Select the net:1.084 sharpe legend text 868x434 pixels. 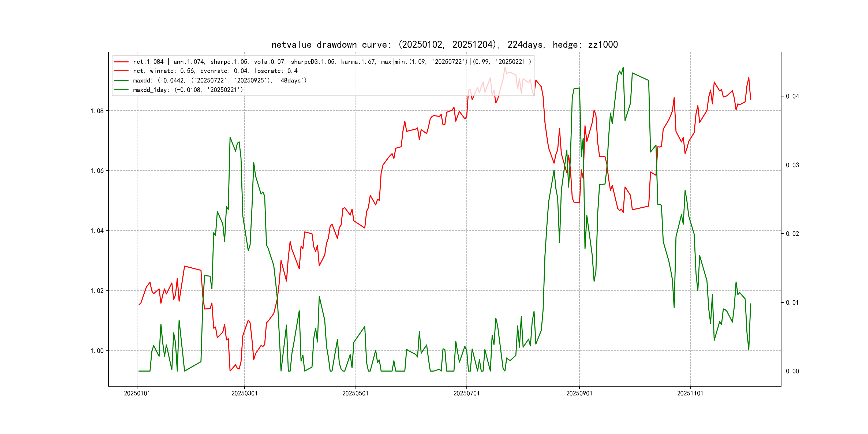332,62
